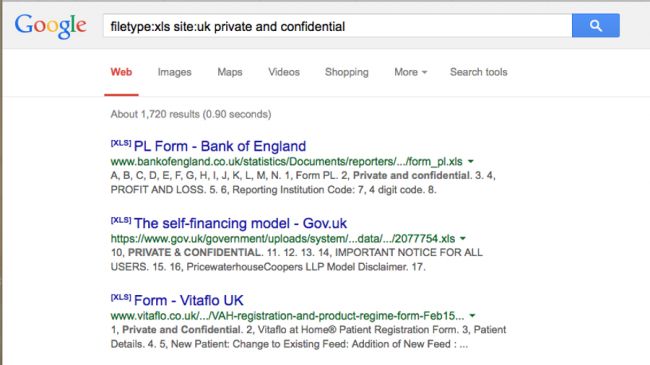Expand the gov.uk URL dropdown arrow

(463, 238)
